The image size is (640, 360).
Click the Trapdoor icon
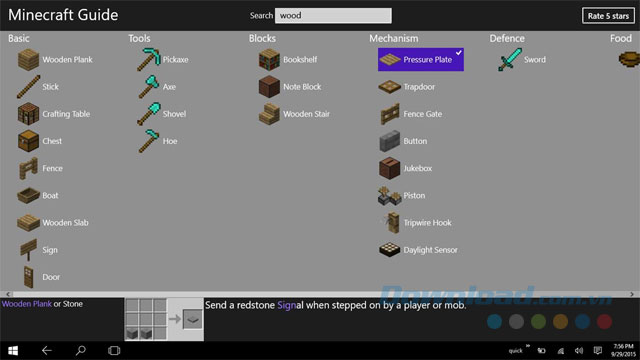pyautogui.click(x=389, y=87)
